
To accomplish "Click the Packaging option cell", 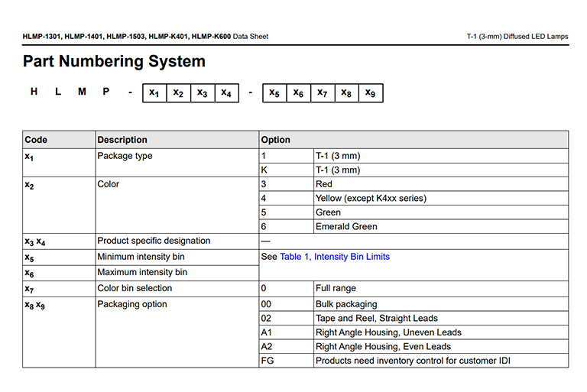I will coord(177,332).
